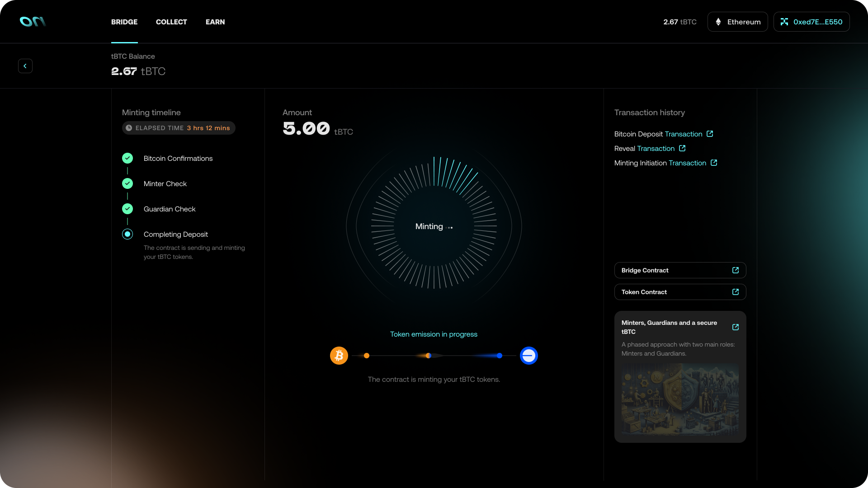This screenshot has height=488, width=868.
Task: Select the Guardian Check step label
Action: pyautogui.click(x=170, y=209)
